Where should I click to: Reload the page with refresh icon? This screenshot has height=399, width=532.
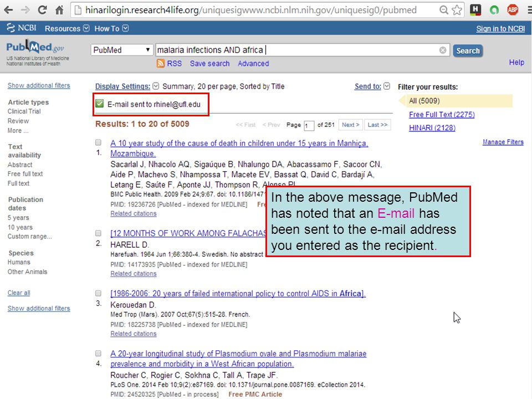click(43, 10)
